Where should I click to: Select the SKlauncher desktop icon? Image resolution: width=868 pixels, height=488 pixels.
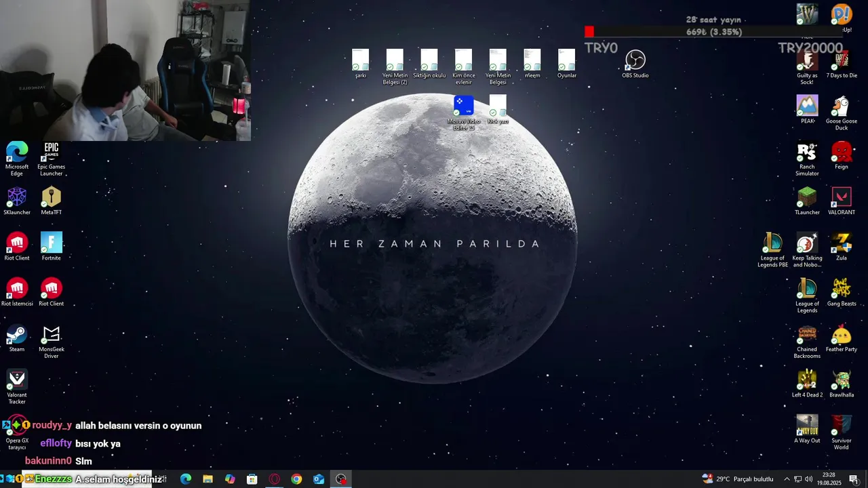click(17, 201)
